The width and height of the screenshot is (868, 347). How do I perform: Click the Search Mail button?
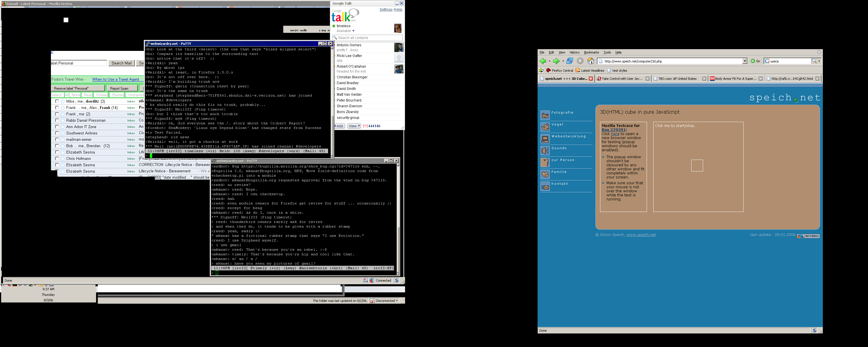(122, 63)
